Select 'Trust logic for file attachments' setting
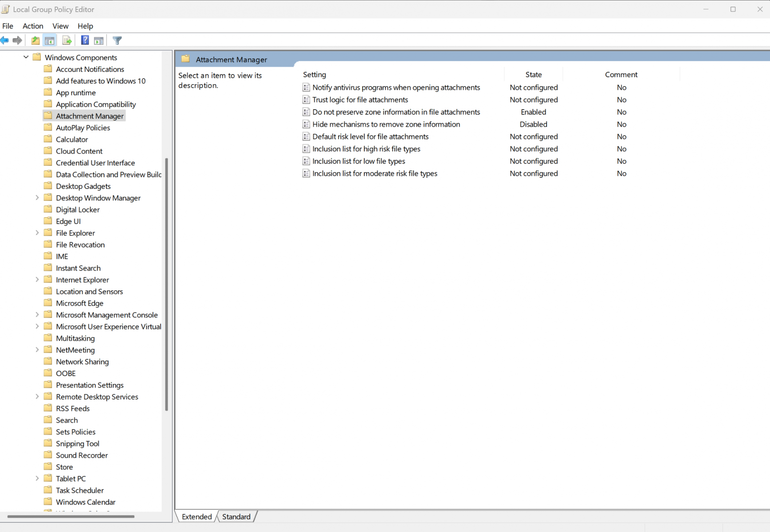The image size is (770, 532). 360,100
